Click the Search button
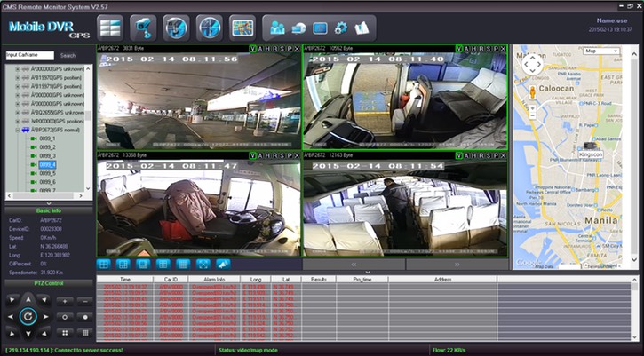Image resolution: width=644 pixels, height=356 pixels. pyautogui.click(x=68, y=55)
